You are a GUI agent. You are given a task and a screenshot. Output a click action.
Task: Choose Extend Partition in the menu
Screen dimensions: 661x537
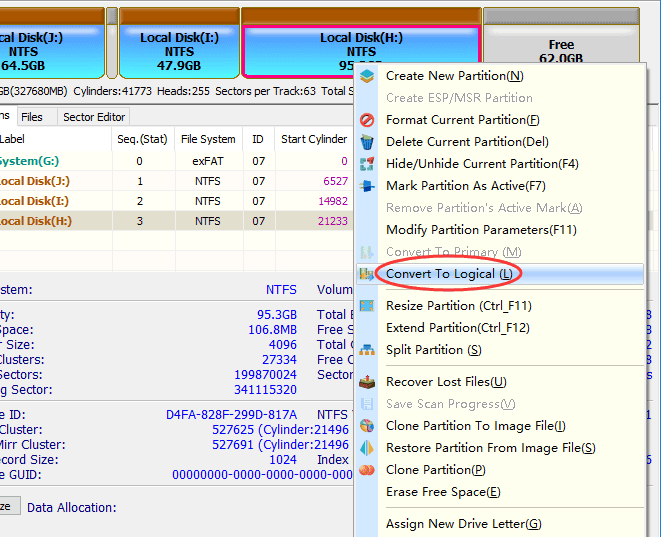(x=457, y=328)
